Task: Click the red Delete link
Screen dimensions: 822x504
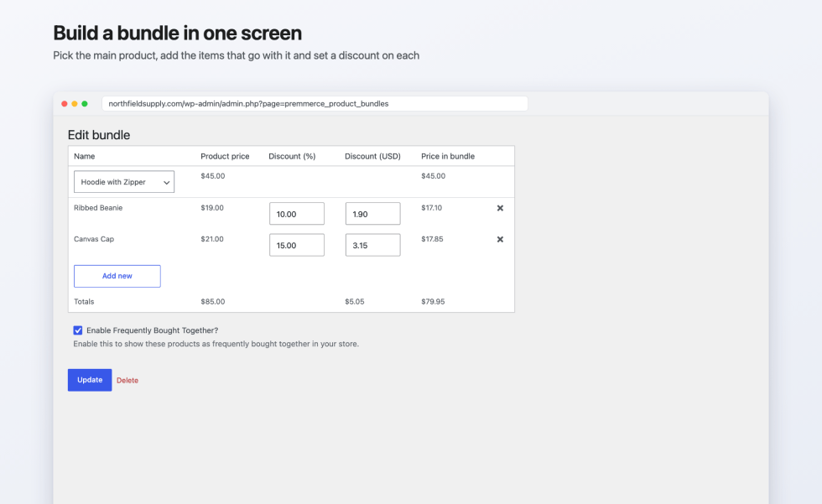Action: pyautogui.click(x=127, y=381)
